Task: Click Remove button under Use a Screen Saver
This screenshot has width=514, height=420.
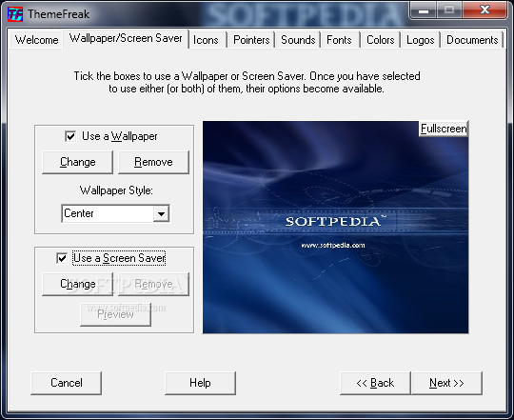Action: pyautogui.click(x=153, y=284)
